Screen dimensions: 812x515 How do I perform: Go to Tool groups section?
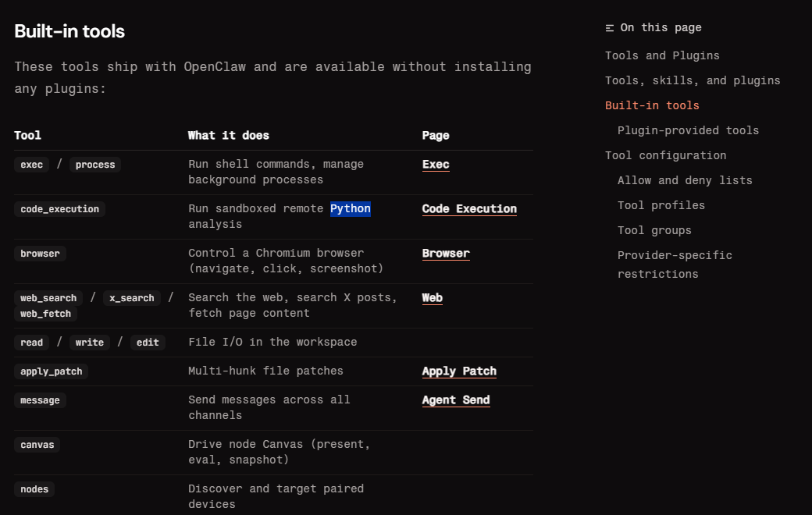(x=654, y=230)
